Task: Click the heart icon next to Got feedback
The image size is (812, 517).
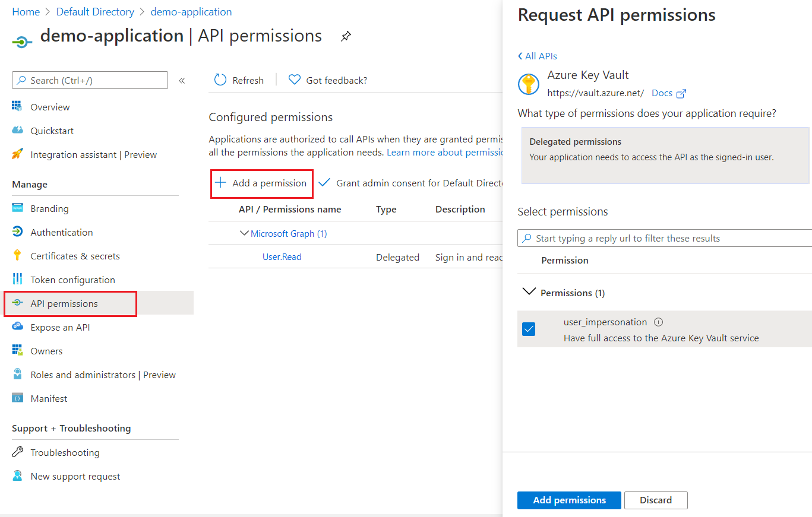Action: [295, 80]
